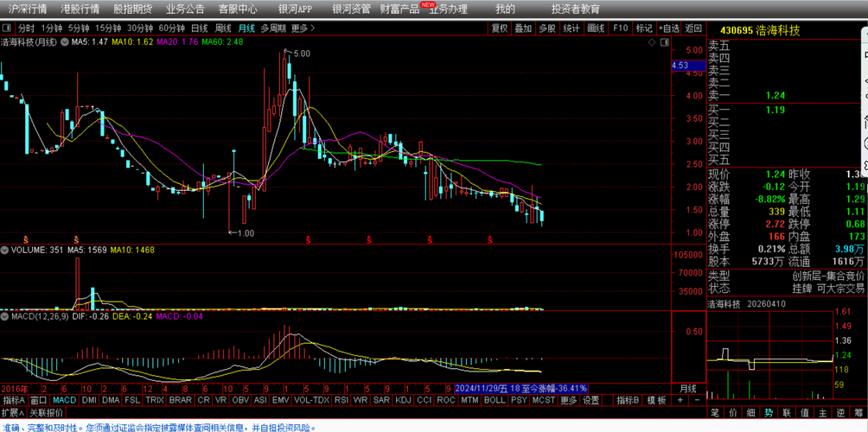The height and width of the screenshot is (432, 868).
Task: Open F10 company info
Action: (620, 29)
